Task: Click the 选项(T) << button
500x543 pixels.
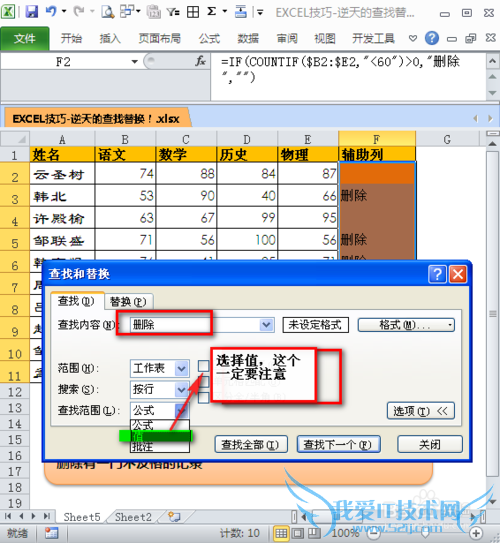Action: [x=420, y=411]
